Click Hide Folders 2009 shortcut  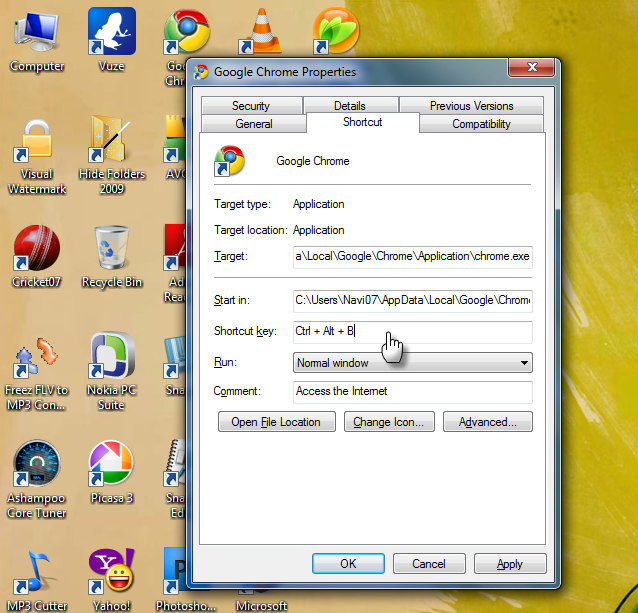pos(111,157)
